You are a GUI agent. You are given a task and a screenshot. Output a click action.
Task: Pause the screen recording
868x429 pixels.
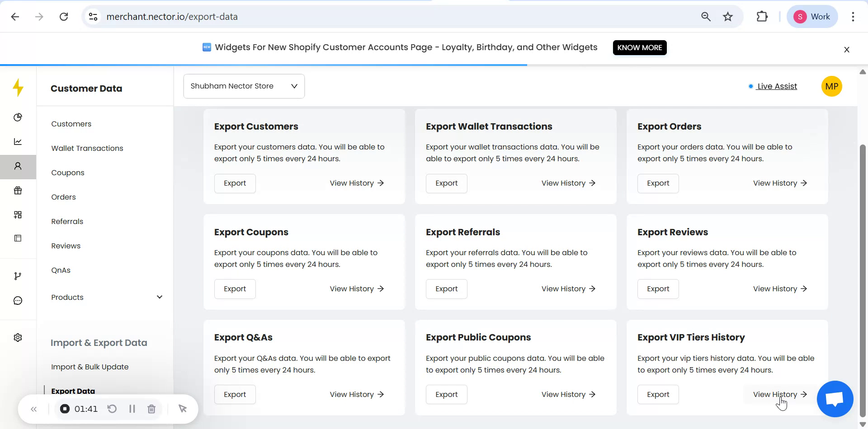point(132,409)
